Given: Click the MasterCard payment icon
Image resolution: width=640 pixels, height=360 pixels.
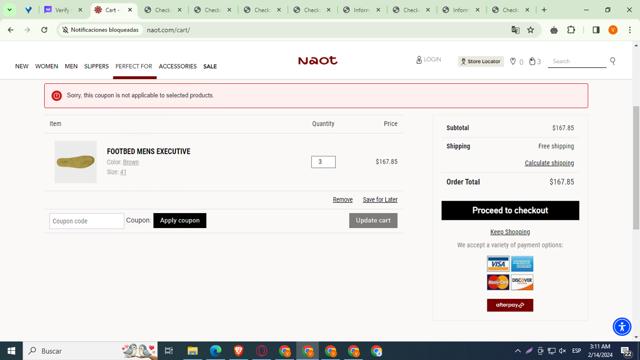Looking at the screenshot, I should [x=498, y=282].
